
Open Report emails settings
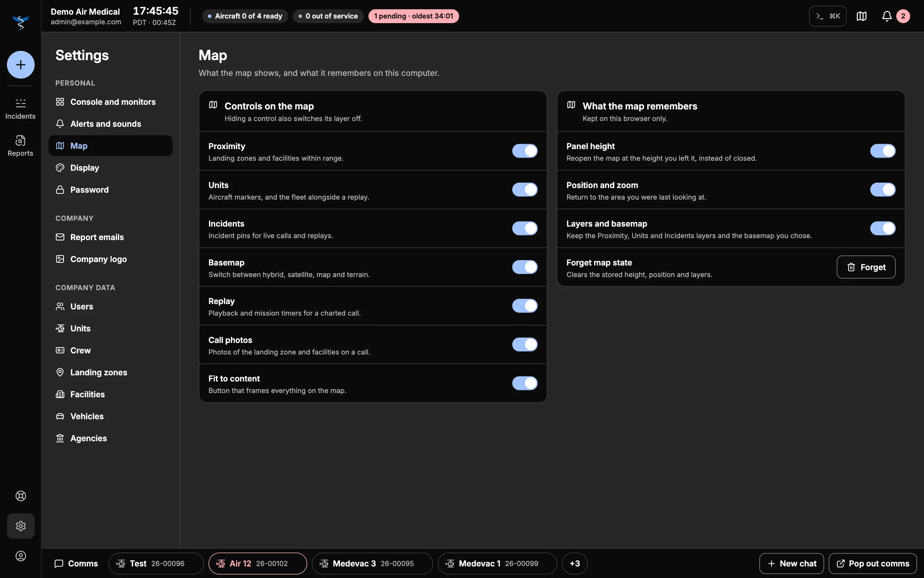(x=110, y=237)
